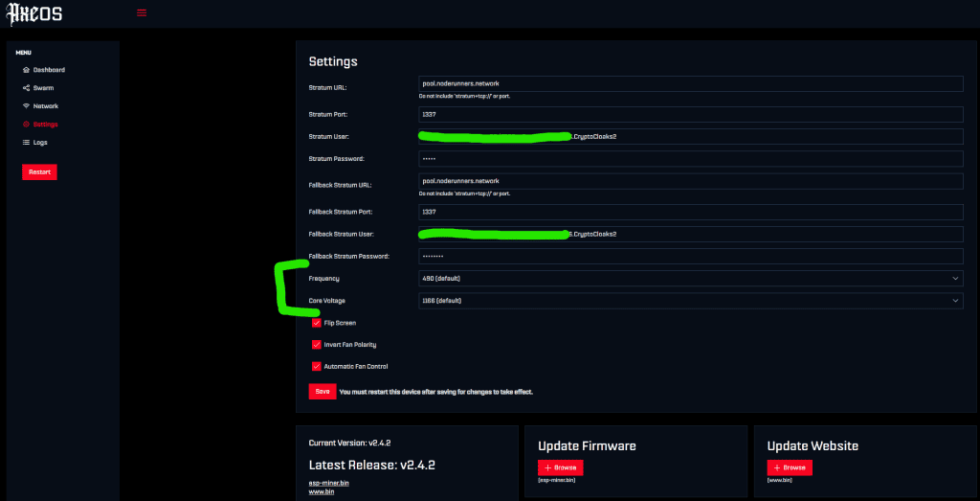Click the Settings heading text
980x501 pixels.
[333, 62]
